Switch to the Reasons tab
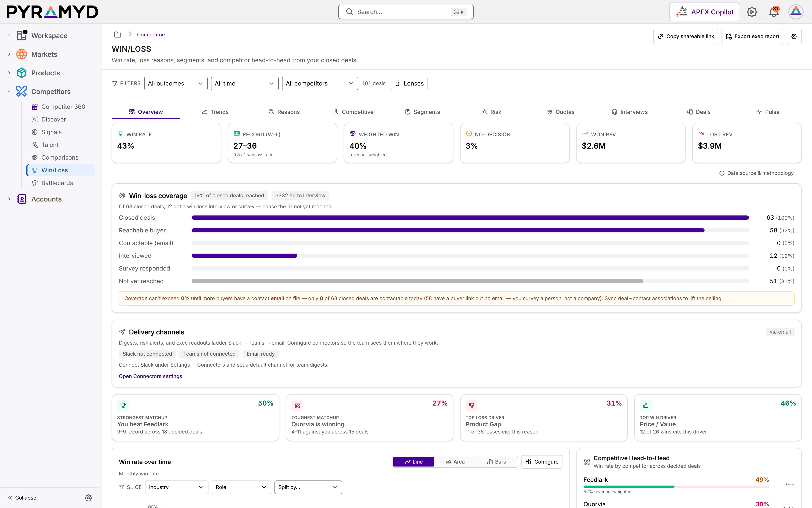Screen dimensions: 812x508 coord(284,112)
